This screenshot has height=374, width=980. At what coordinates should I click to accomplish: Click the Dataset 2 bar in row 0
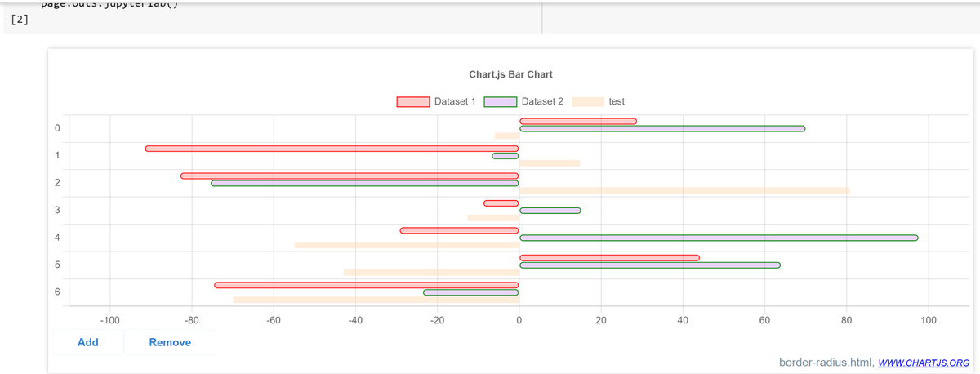(662, 128)
